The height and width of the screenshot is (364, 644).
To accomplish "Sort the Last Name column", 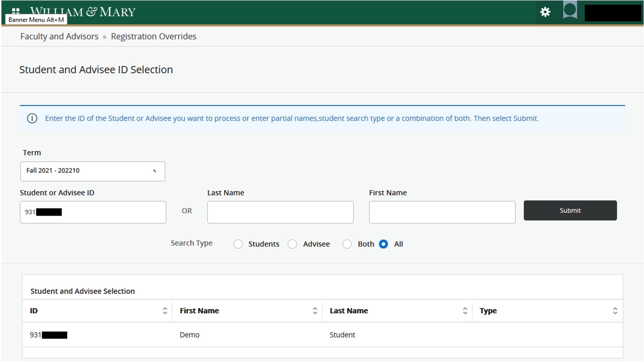I will pos(465,310).
